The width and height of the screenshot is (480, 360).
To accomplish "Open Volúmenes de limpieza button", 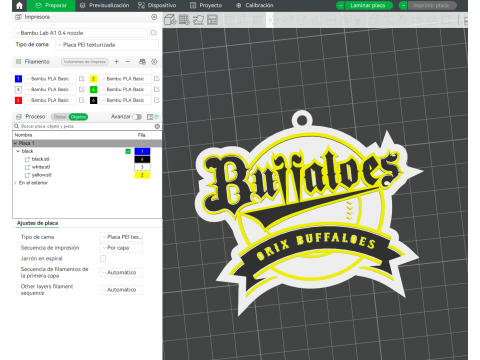I will [85, 62].
